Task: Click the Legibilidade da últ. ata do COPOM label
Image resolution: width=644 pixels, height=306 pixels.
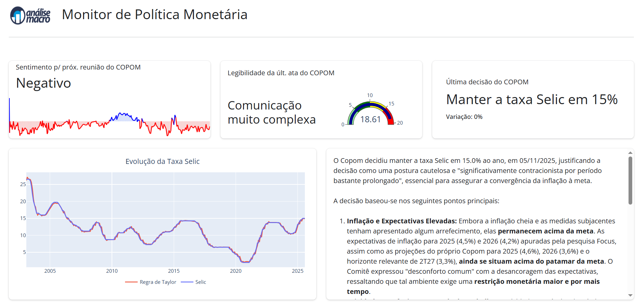Action: click(281, 73)
